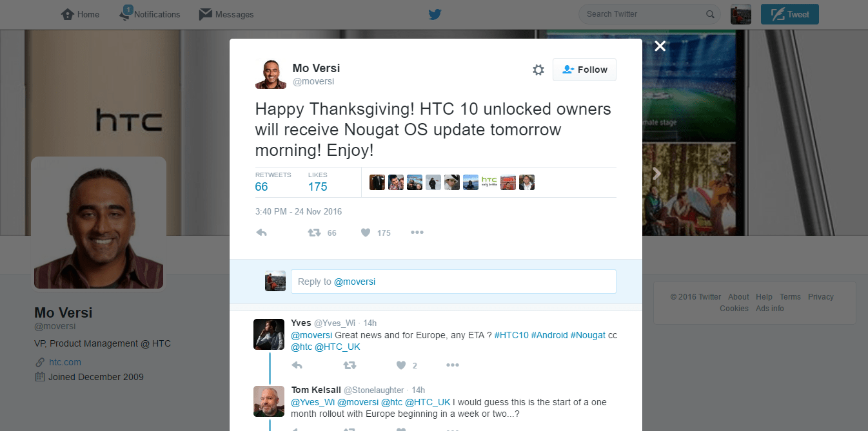
Task: Click the Twitter bird logo
Action: point(435,14)
